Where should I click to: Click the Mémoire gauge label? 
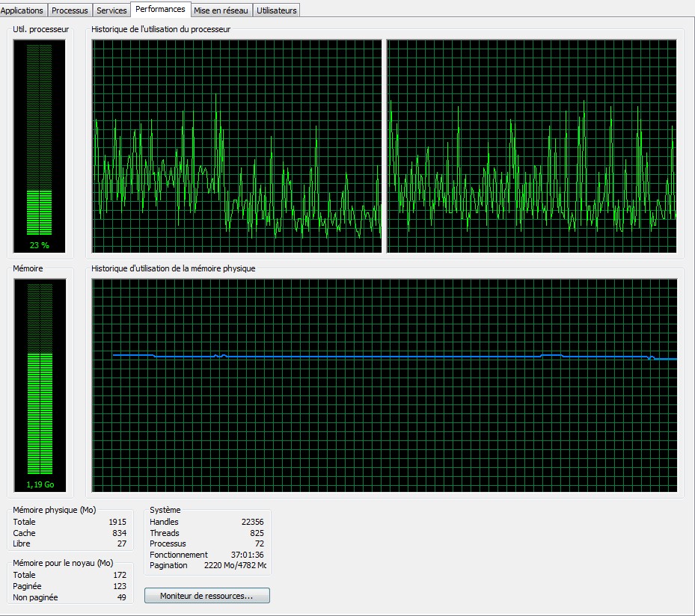(x=28, y=268)
